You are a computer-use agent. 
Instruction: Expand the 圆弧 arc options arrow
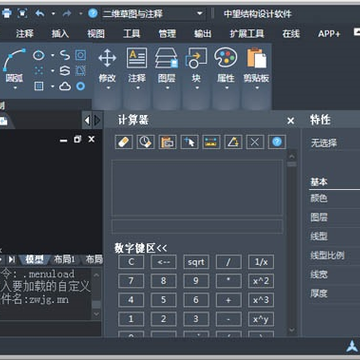click(x=15, y=88)
